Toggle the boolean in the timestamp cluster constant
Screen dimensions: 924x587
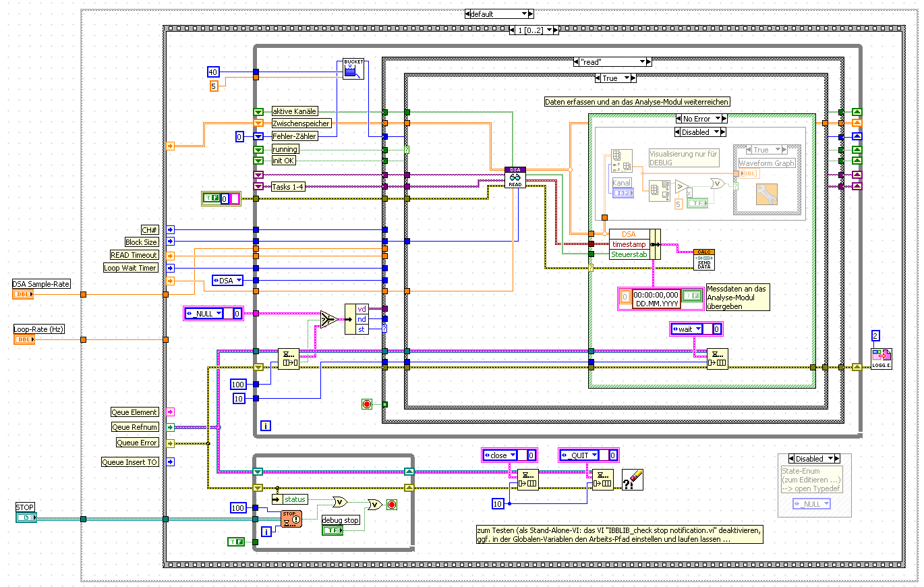click(691, 295)
